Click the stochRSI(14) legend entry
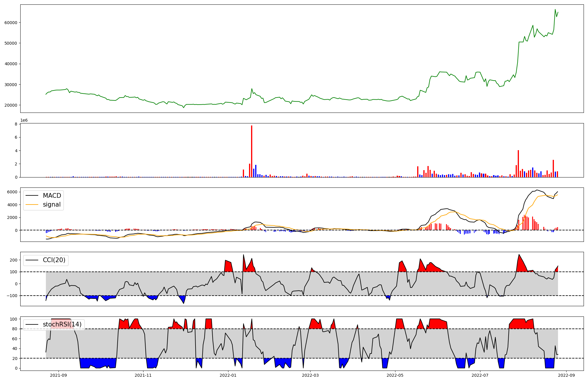The image size is (588, 382). click(62, 324)
